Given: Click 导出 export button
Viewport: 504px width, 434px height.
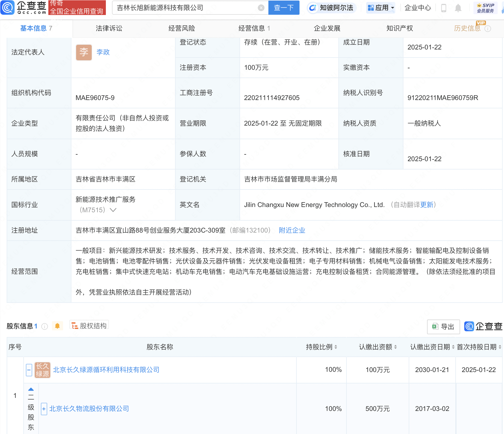Looking at the screenshot, I should point(443,327).
